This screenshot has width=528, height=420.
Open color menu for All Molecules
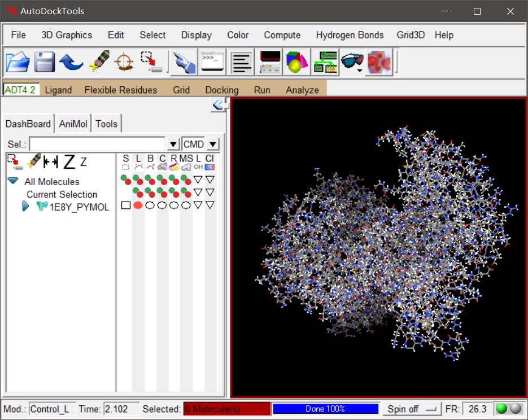tap(210, 180)
